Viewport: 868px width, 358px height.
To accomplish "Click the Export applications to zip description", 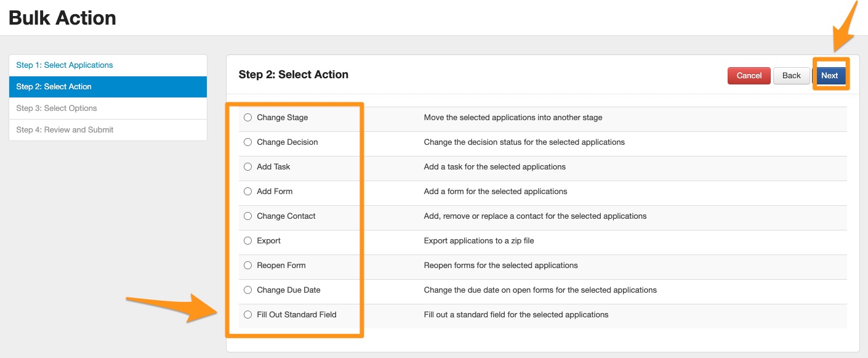I will 478,241.
